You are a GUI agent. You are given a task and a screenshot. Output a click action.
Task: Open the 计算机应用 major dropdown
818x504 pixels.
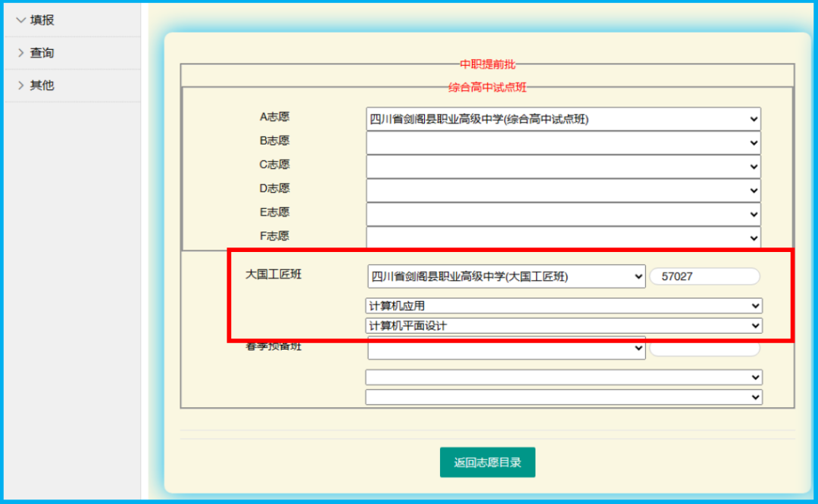(564, 306)
